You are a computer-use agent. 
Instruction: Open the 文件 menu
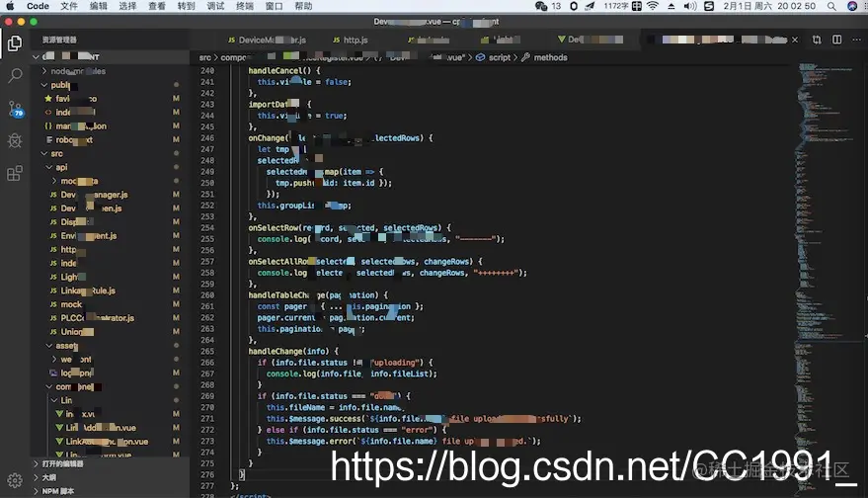tap(69, 6)
